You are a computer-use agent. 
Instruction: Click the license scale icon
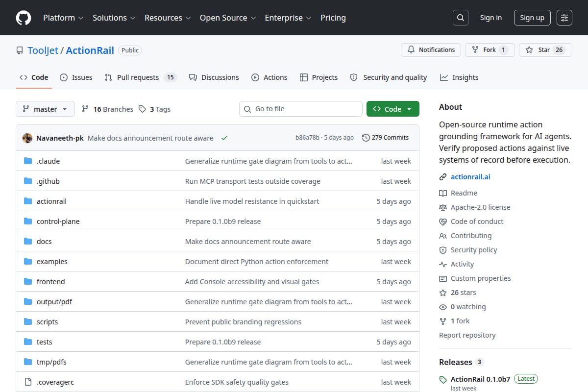(x=443, y=207)
